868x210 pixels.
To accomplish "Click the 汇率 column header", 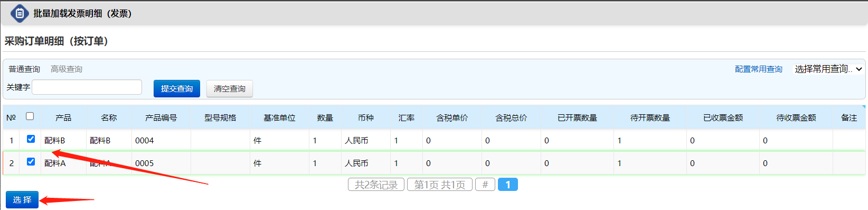I will coord(407,118).
